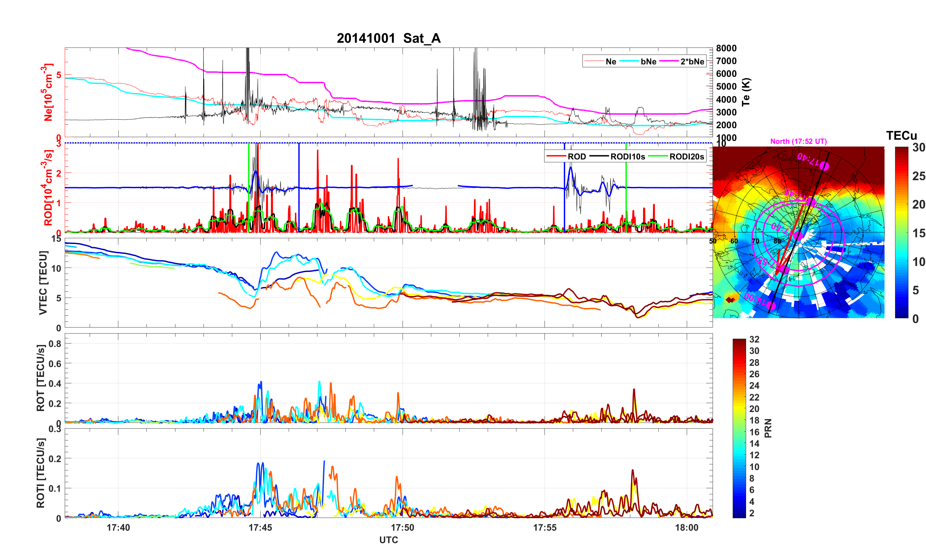The image size is (926, 560).
Task: Click the 17:40 magenta marker on map
Action: (824, 166)
